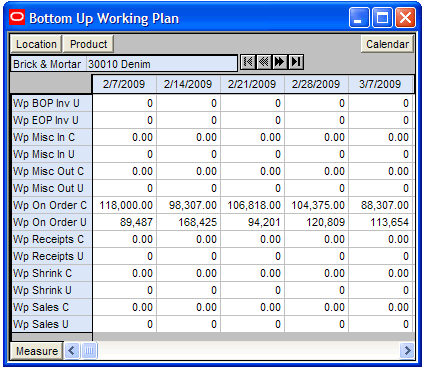This screenshot has height=369, width=423.
Task: Select the Wp Misc Out C row header
Action: [52, 171]
